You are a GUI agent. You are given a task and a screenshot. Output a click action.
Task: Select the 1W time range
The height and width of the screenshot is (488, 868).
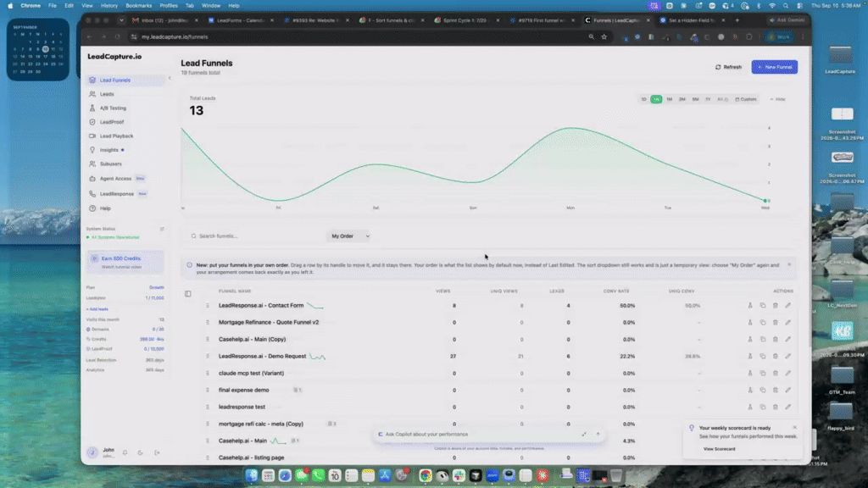(x=656, y=99)
